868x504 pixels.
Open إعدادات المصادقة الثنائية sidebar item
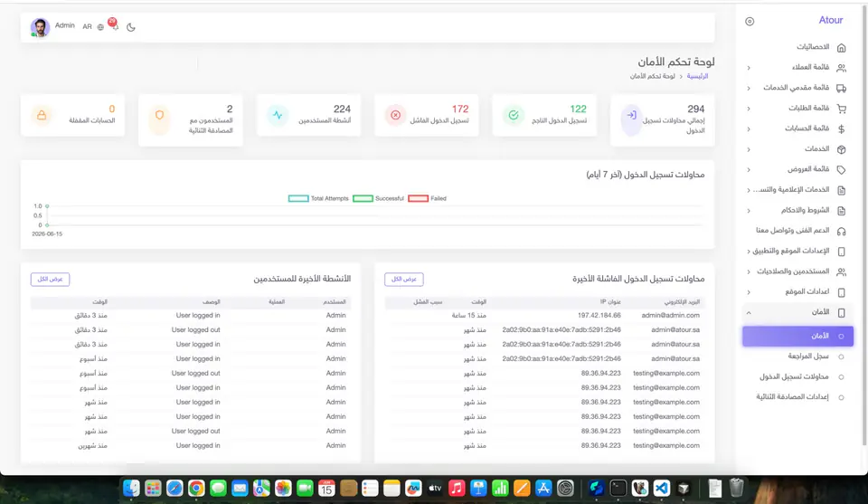coord(792,397)
